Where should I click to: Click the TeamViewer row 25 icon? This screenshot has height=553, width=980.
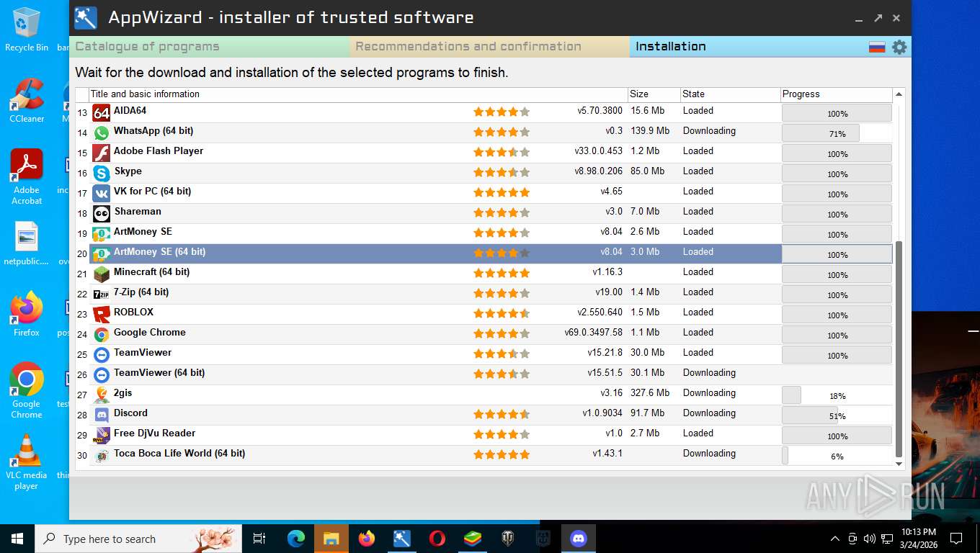(x=102, y=354)
